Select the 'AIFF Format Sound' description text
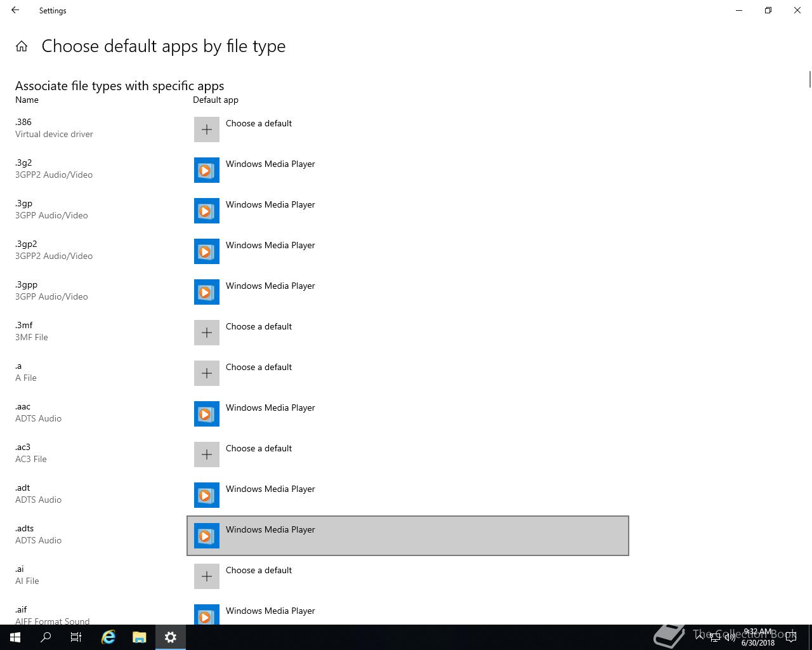This screenshot has width=812, height=650. 53,621
